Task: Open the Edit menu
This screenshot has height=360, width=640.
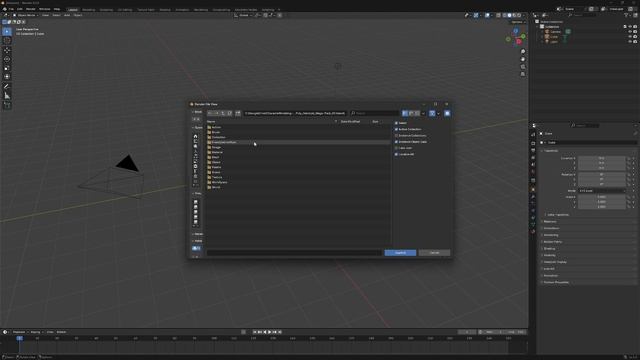Action: 20,9
